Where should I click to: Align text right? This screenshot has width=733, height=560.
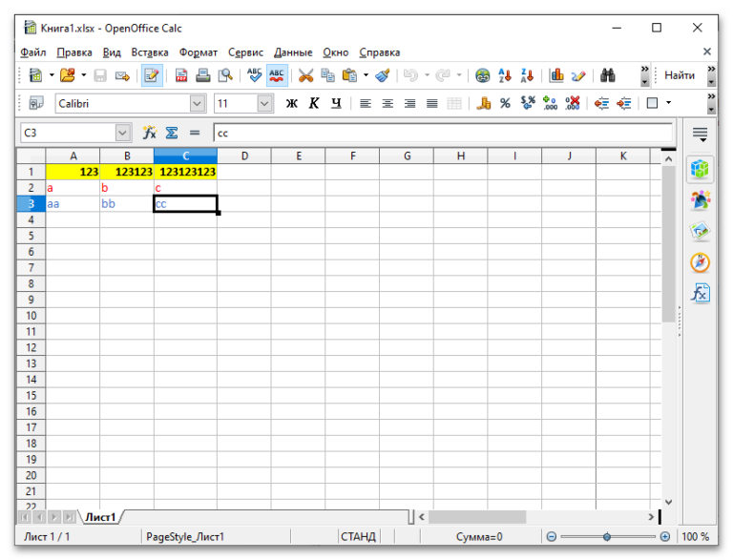pos(410,103)
